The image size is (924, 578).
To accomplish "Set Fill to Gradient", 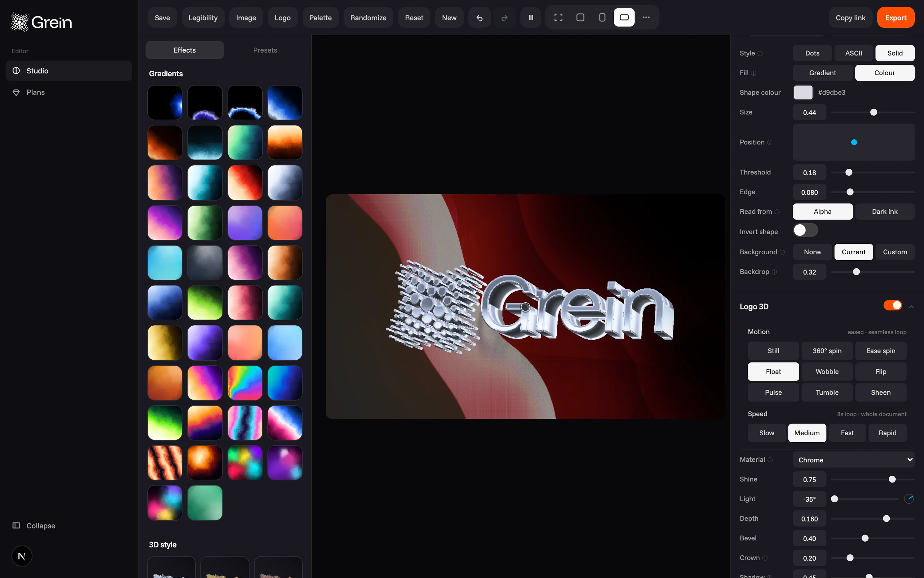I will coord(822,73).
